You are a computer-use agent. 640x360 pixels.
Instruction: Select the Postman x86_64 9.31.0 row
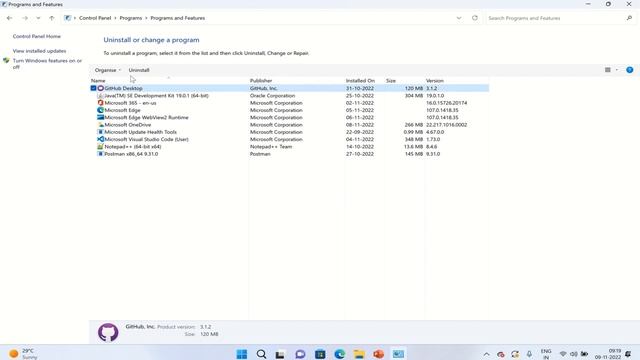point(289,154)
